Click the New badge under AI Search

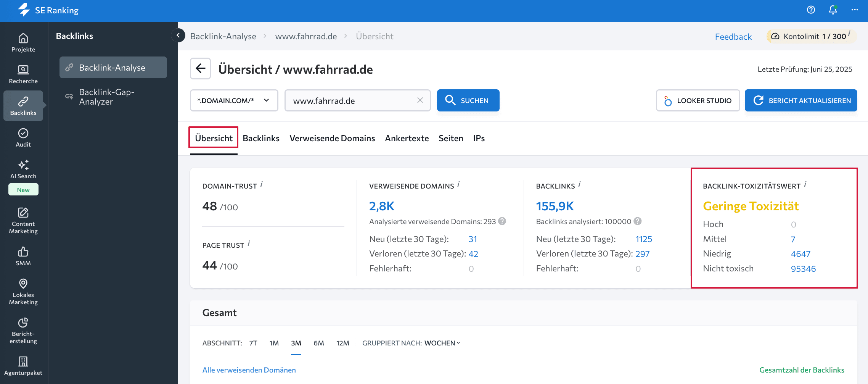23,190
